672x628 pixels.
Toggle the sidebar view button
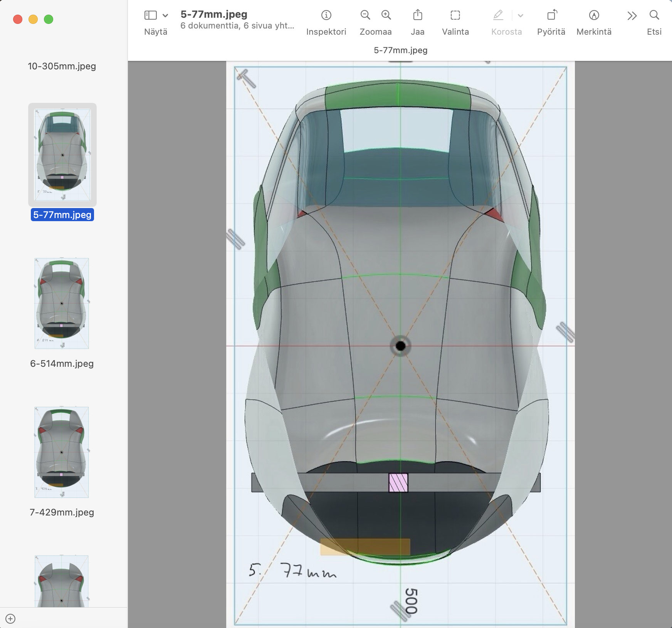coord(150,15)
